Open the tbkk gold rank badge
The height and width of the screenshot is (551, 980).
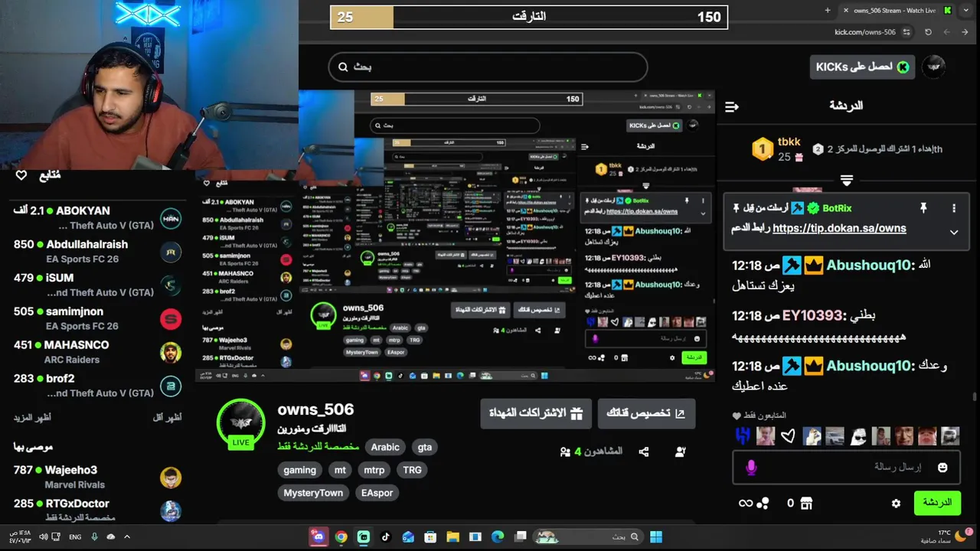pyautogui.click(x=763, y=148)
